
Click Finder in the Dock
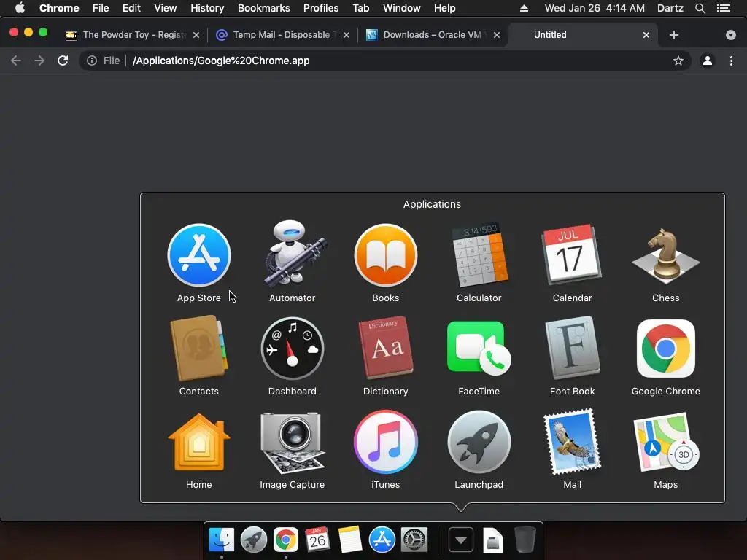(x=222, y=540)
